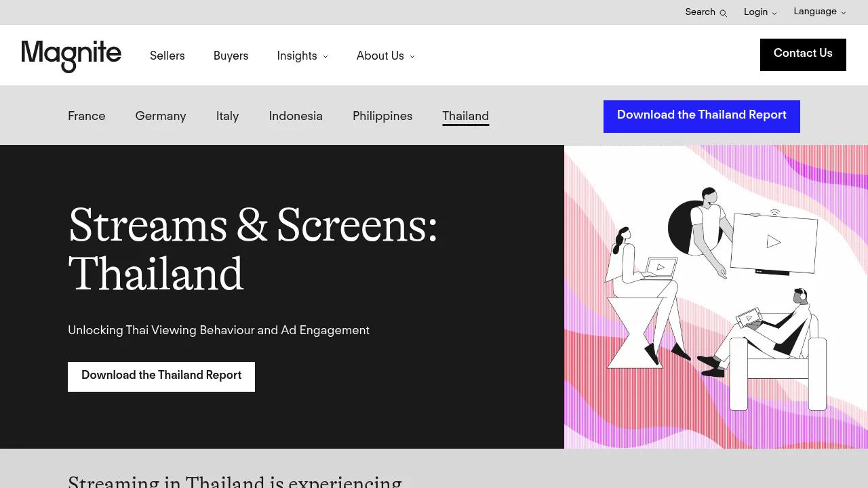Expand the Insights menu
Image resolution: width=868 pixels, height=488 pixels.
pyautogui.click(x=302, y=56)
